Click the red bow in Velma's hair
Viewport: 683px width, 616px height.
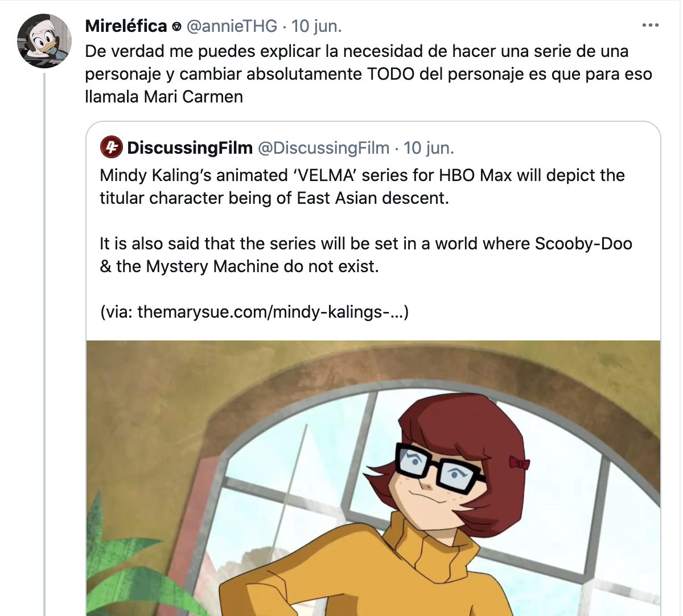click(x=519, y=463)
